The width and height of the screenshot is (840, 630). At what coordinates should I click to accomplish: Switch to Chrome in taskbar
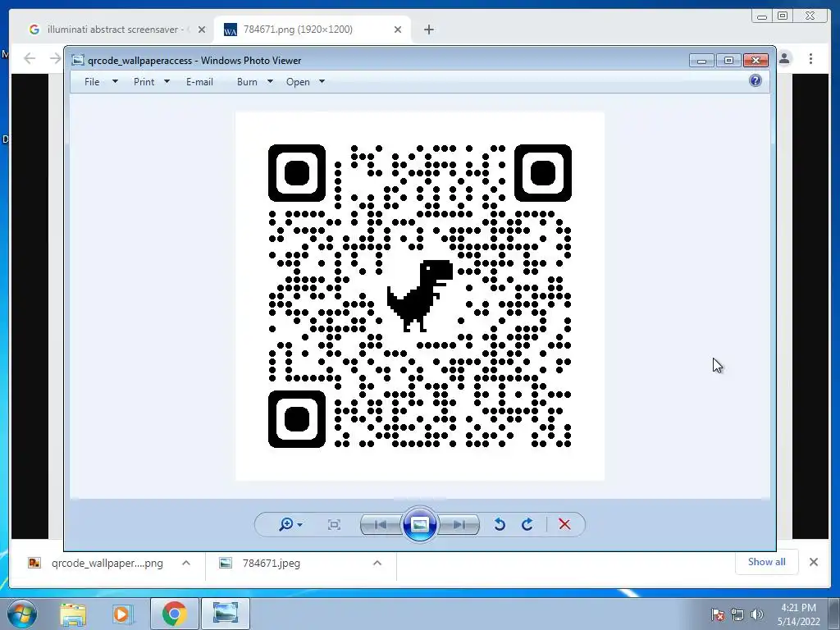click(x=175, y=614)
